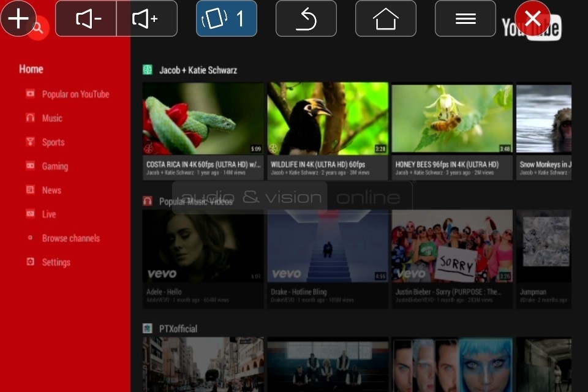Viewport: 588px width, 392px height.
Task: Tap the plus overlay button
Action: pyautogui.click(x=18, y=18)
